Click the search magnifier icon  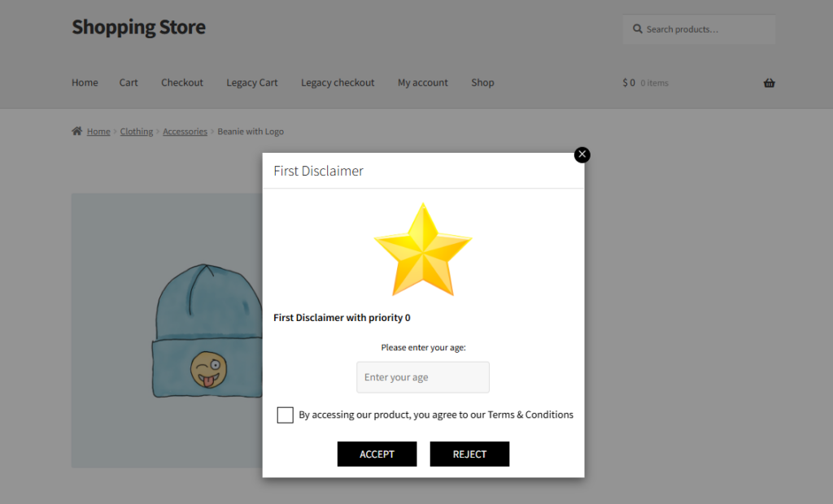[638, 28]
